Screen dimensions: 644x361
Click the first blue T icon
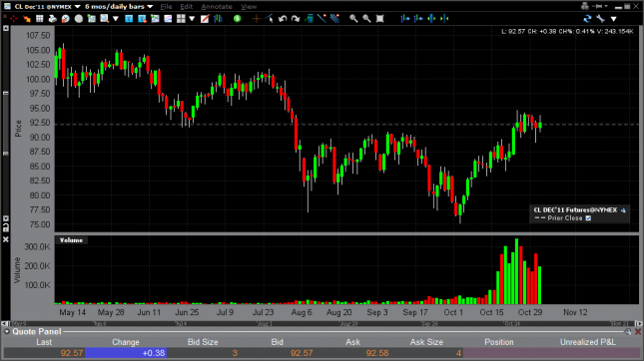129,19
